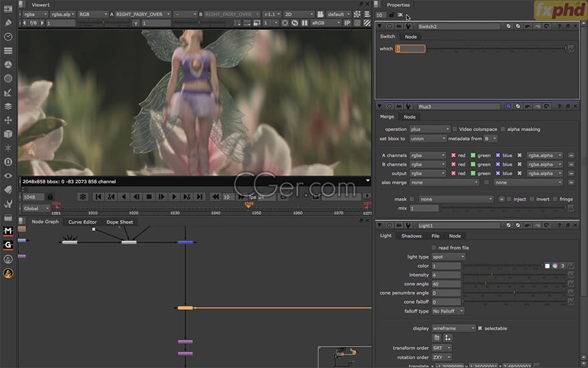The image size is (588, 368).
Task: Enable the fringe mask checkbox
Action: coord(555,199)
